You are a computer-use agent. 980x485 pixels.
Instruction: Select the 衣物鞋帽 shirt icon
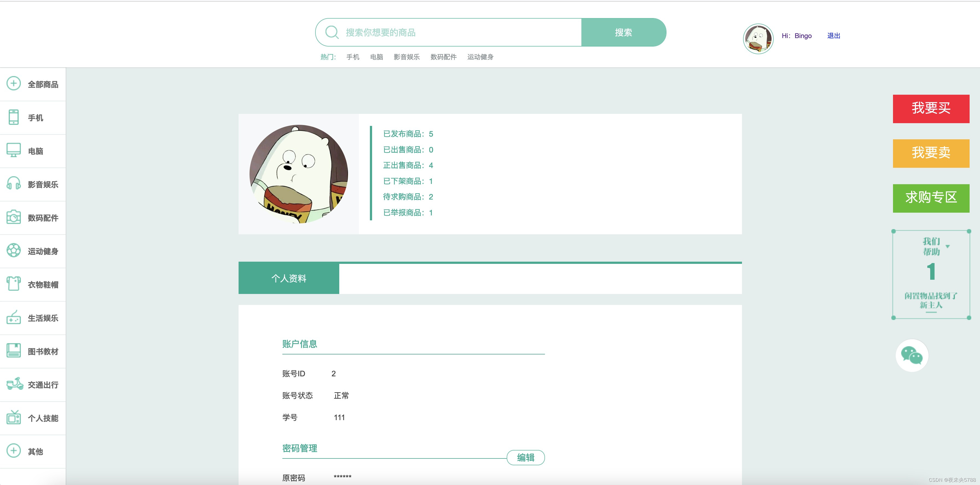14,284
